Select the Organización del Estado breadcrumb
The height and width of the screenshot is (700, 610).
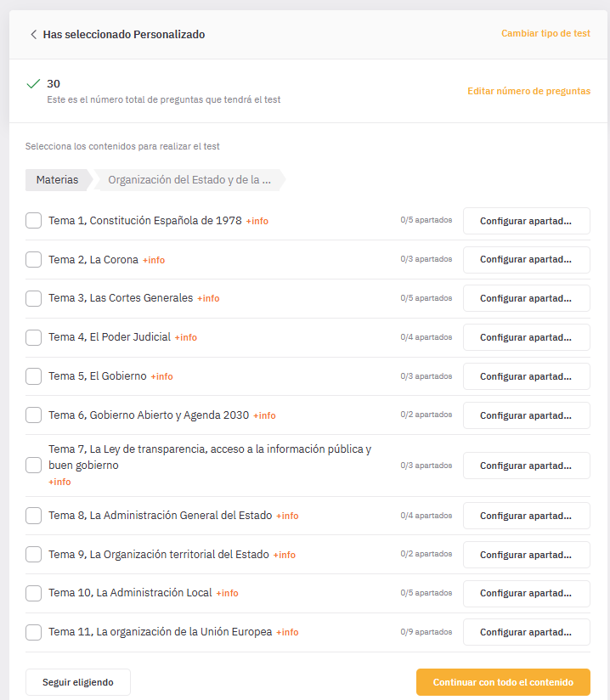coord(189,180)
